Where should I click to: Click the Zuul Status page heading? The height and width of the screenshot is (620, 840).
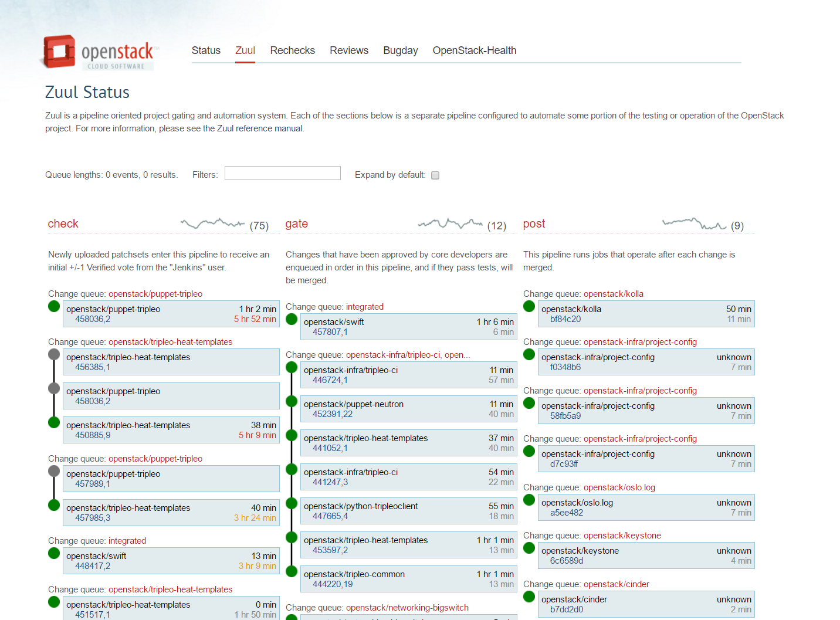pyautogui.click(x=87, y=92)
